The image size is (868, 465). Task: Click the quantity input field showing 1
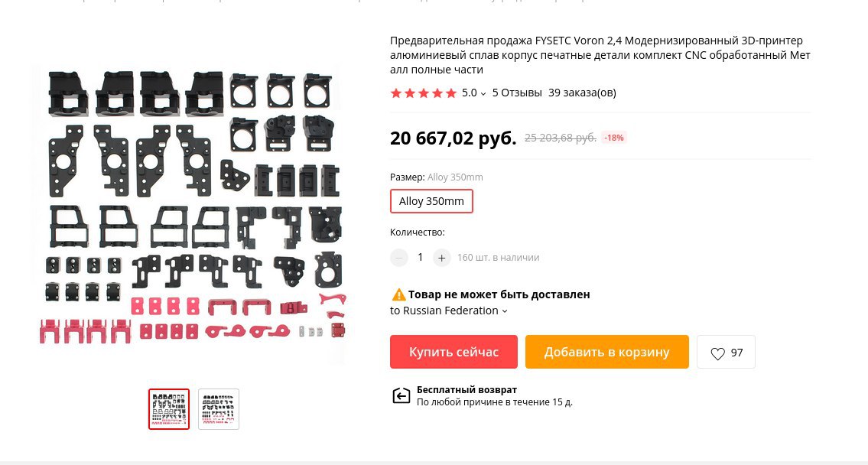(x=420, y=258)
